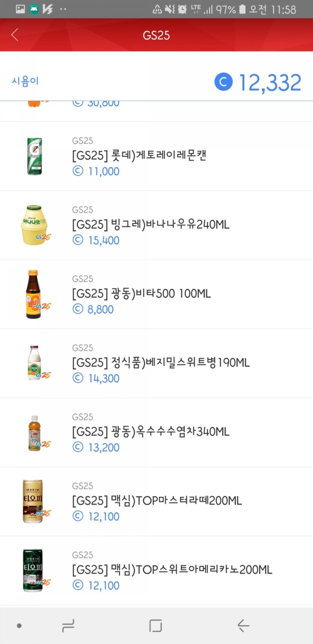Tap the Android home navigation button
Image resolution: width=313 pixels, height=644 pixels.
point(156,626)
